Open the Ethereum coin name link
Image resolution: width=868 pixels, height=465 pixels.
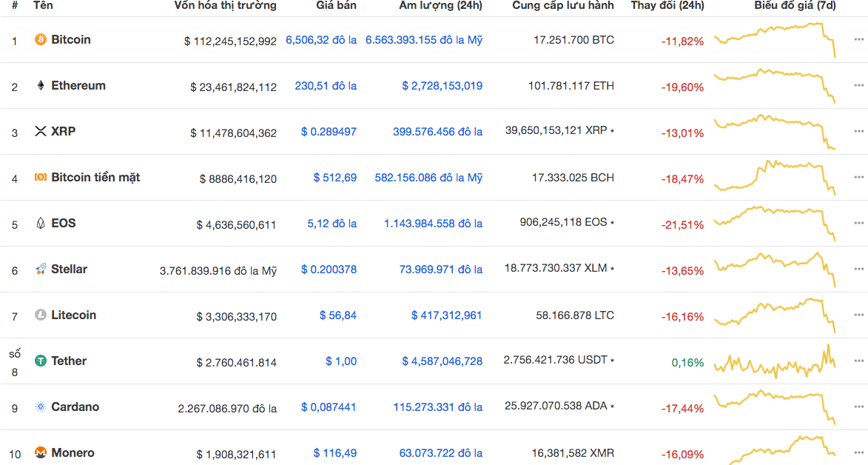point(78,85)
